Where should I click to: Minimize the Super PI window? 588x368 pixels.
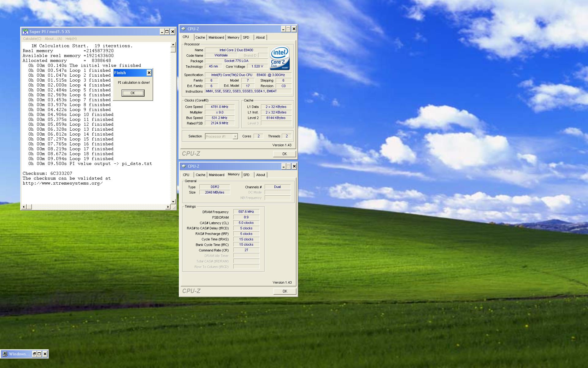tap(162, 32)
